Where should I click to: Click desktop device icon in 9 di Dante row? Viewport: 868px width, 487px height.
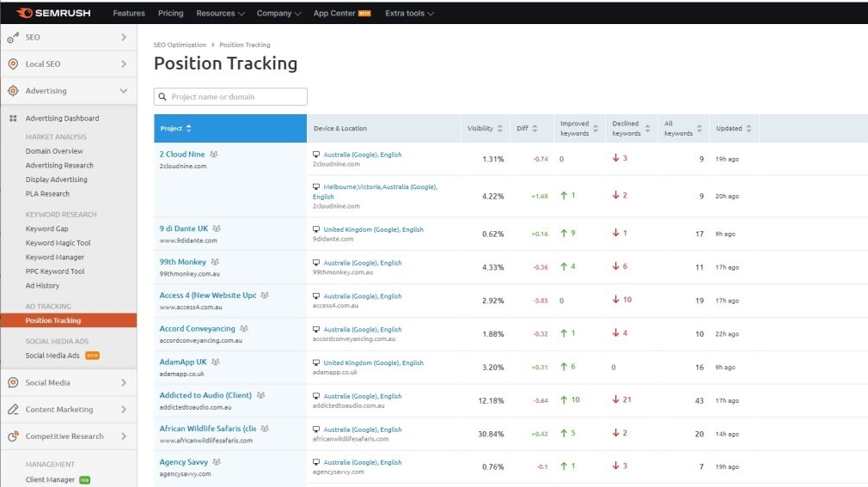click(316, 229)
